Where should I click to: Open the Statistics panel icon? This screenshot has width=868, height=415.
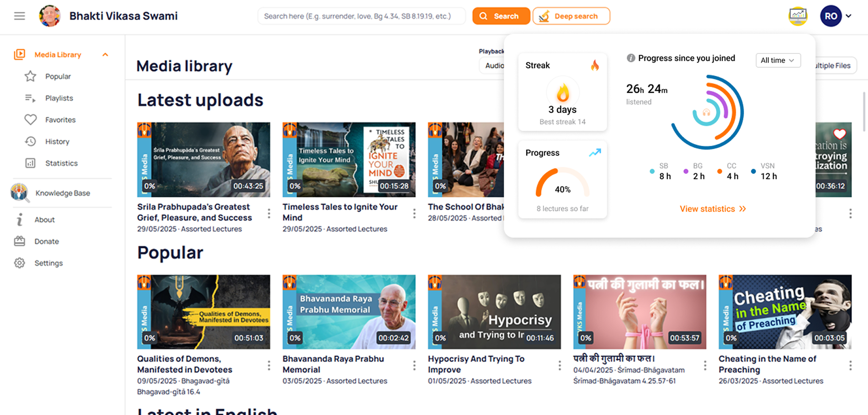tap(30, 163)
